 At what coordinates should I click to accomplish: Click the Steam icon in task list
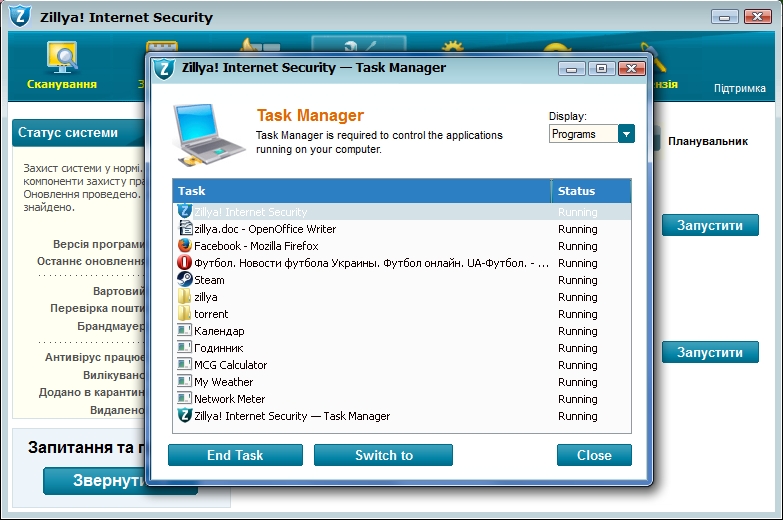pos(184,280)
